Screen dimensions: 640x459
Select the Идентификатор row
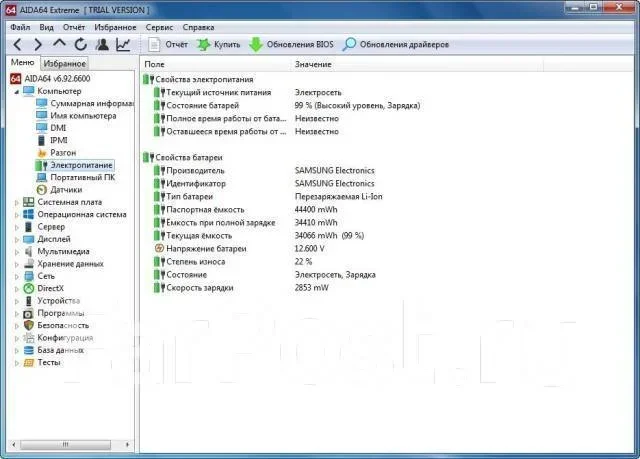[264, 184]
